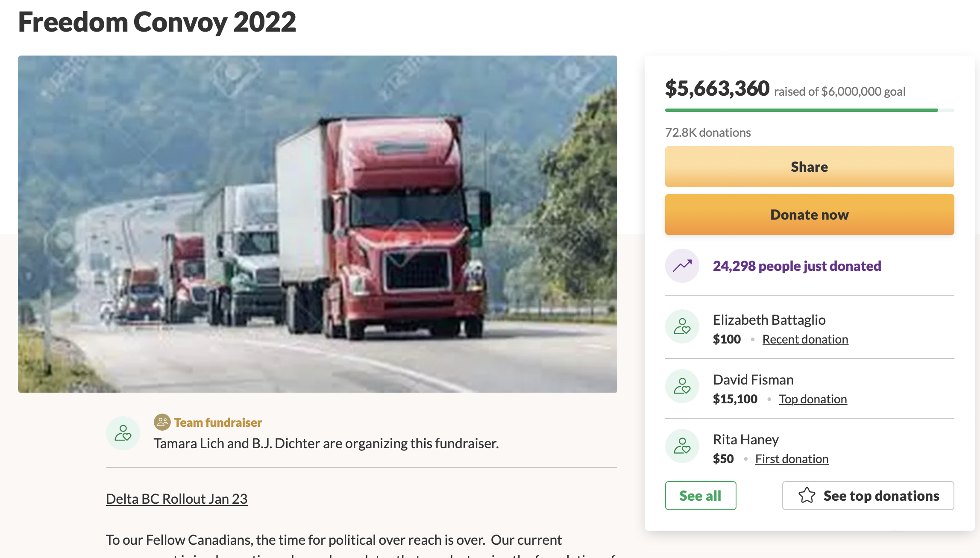Click Rita Haney's donor avatar icon

(x=682, y=446)
